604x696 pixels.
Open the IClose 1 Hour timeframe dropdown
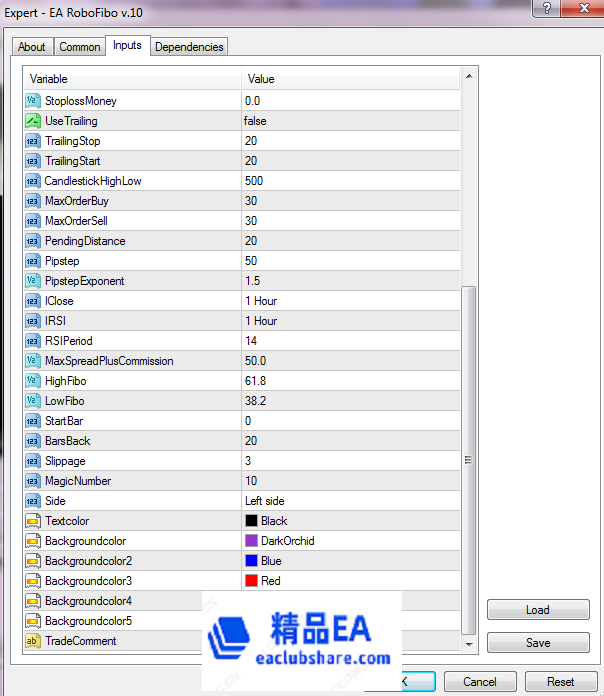350,301
